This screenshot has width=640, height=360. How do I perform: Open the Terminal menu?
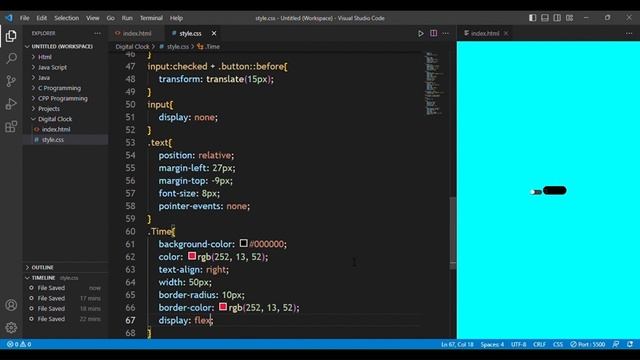pos(151,18)
